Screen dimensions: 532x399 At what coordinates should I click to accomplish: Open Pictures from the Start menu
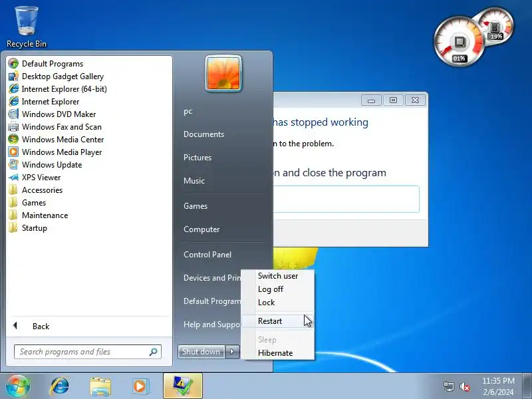pyautogui.click(x=198, y=158)
